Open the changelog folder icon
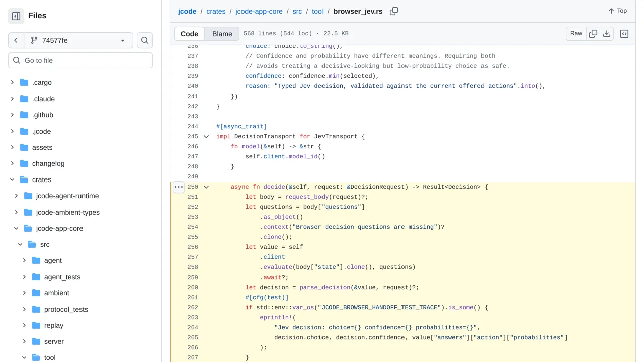Screen dimensions: 644x362 tap(24, 163)
